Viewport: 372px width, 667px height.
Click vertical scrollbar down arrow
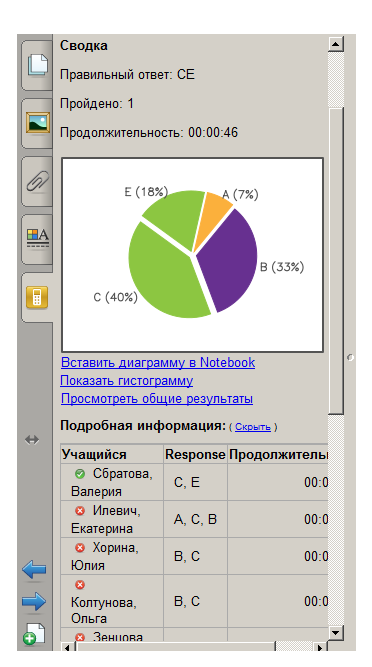[336, 632]
